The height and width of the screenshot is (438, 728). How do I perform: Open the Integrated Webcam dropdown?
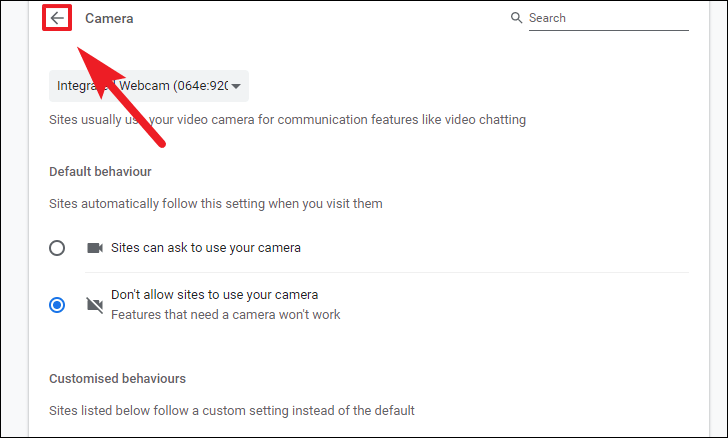(x=149, y=86)
